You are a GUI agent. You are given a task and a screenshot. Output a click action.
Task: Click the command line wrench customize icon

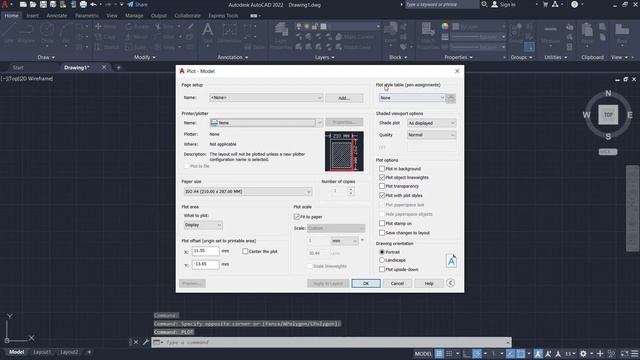145,342
